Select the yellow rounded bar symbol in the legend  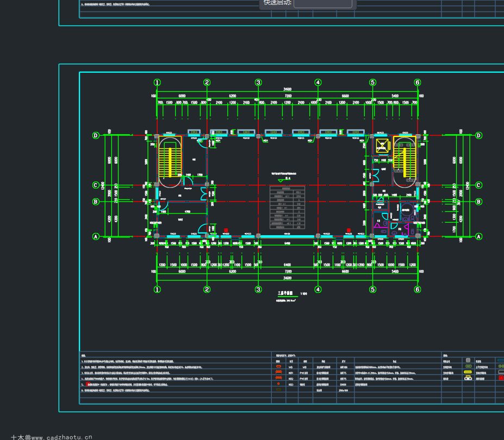pyautogui.click(x=468, y=372)
